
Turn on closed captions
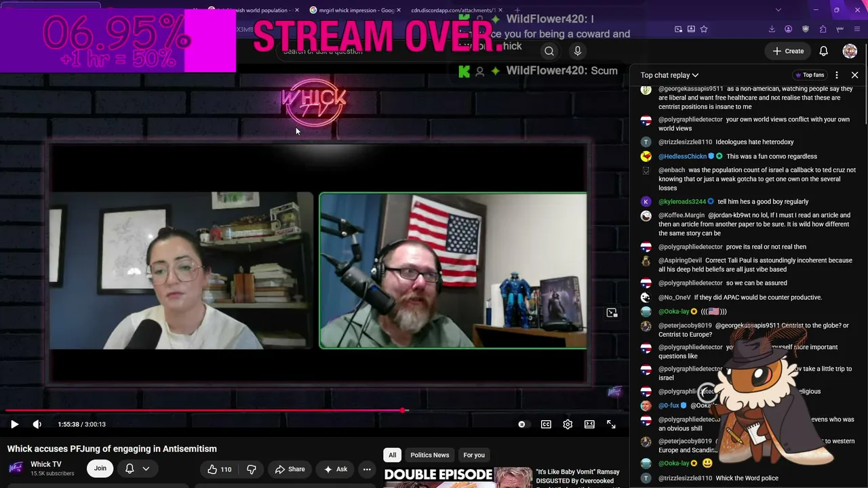pyautogui.click(x=546, y=424)
